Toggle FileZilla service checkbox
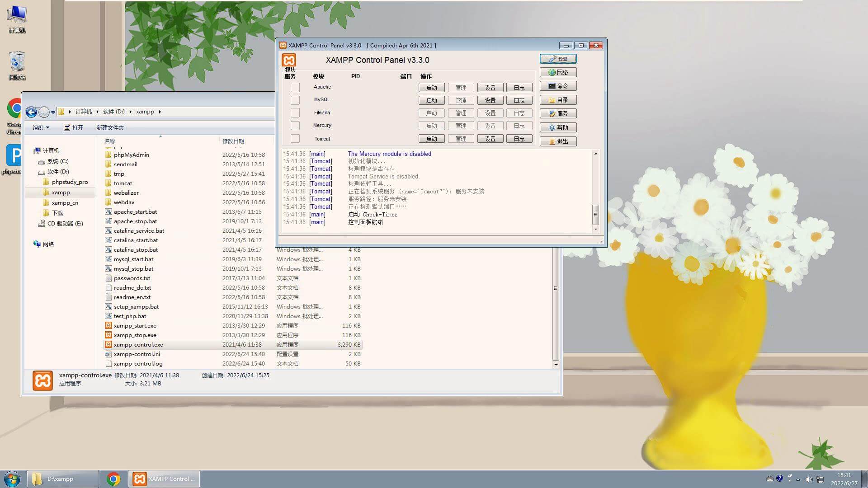The image size is (868, 488). (x=295, y=113)
